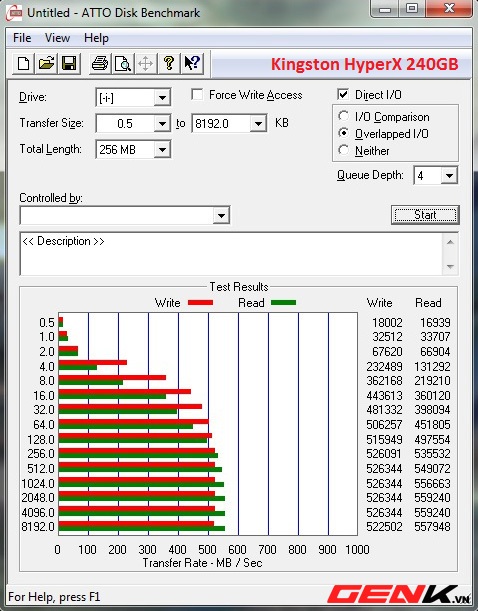Click the red Write legend swatch
Screen dimensions: 478x611
pyautogui.click(x=200, y=302)
